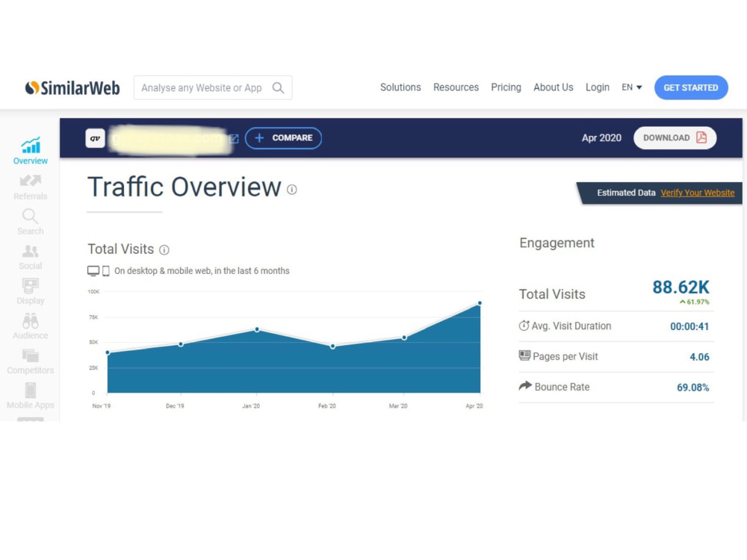Click the Pages per Visit icon

tap(524, 355)
